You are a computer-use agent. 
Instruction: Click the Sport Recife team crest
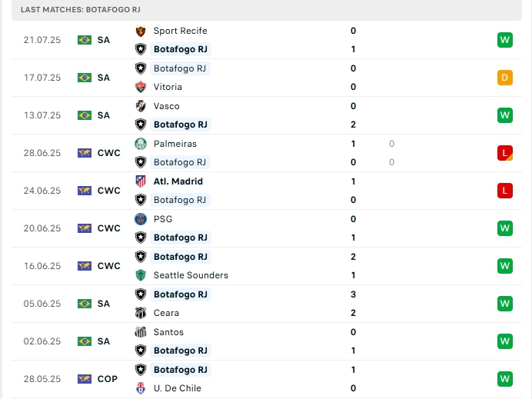141,31
